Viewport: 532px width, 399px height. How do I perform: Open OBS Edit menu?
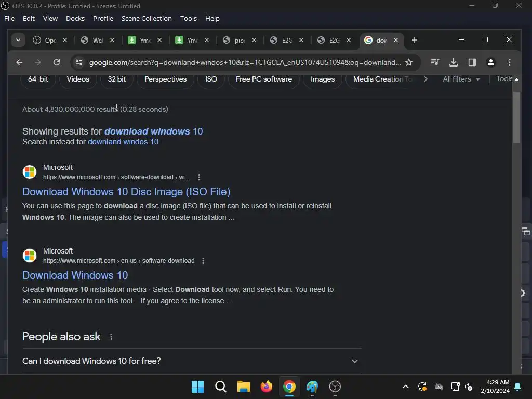pyautogui.click(x=29, y=18)
